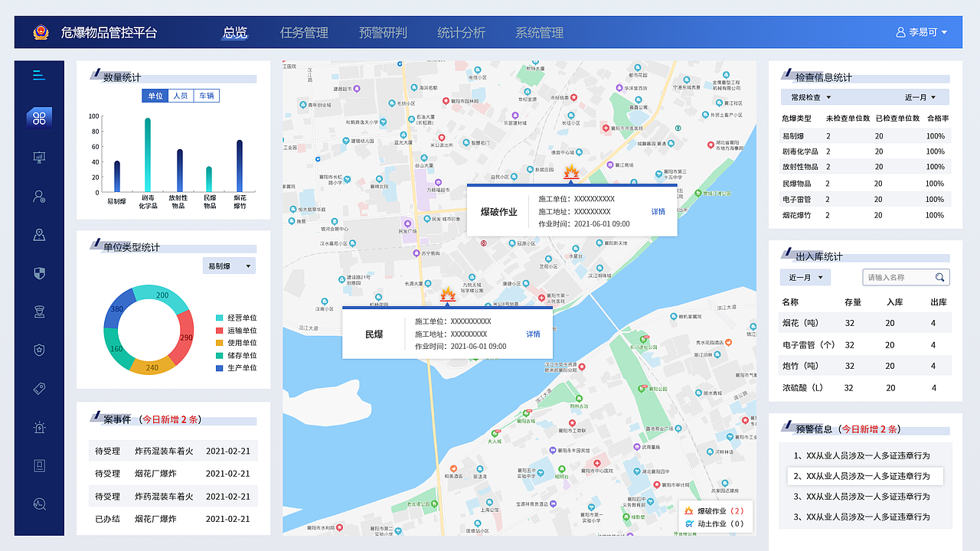Switch to the 任务管理 tab
This screenshot has width=980, height=551.
click(x=305, y=33)
